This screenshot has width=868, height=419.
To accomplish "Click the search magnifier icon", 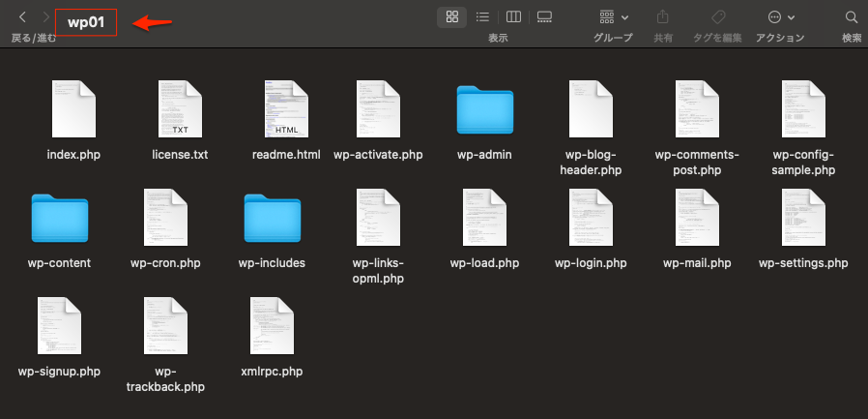I will tap(852, 17).
